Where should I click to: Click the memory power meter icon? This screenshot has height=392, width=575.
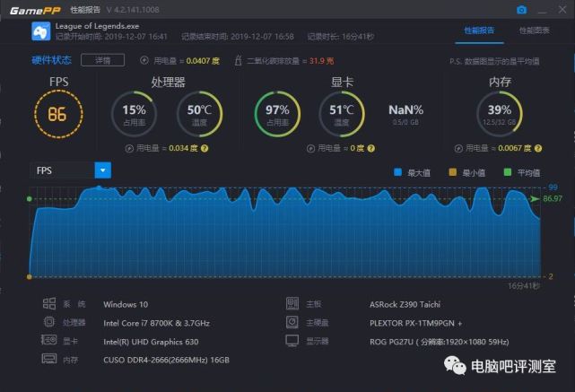point(458,149)
